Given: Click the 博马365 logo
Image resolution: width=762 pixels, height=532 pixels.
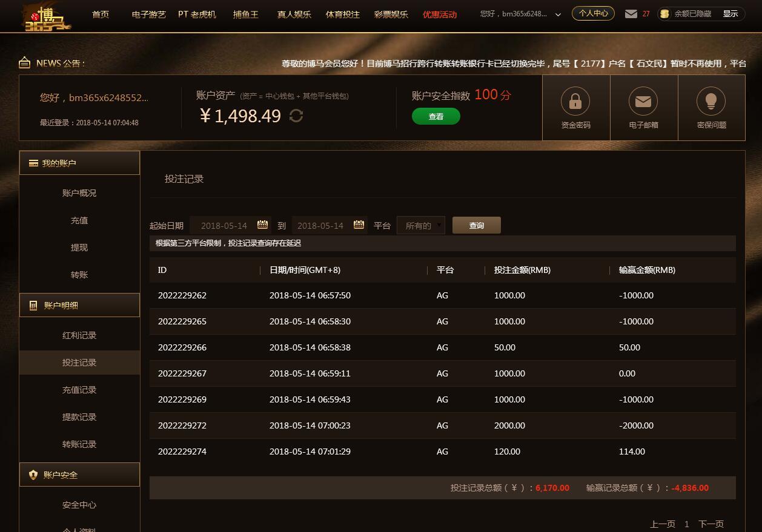Looking at the screenshot, I should click(x=47, y=18).
